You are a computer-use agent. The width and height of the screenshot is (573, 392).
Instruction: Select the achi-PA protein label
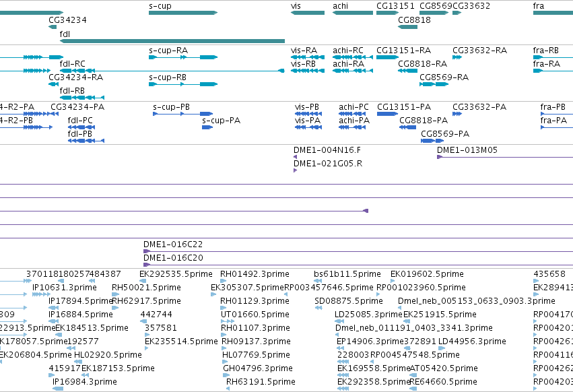(354, 121)
